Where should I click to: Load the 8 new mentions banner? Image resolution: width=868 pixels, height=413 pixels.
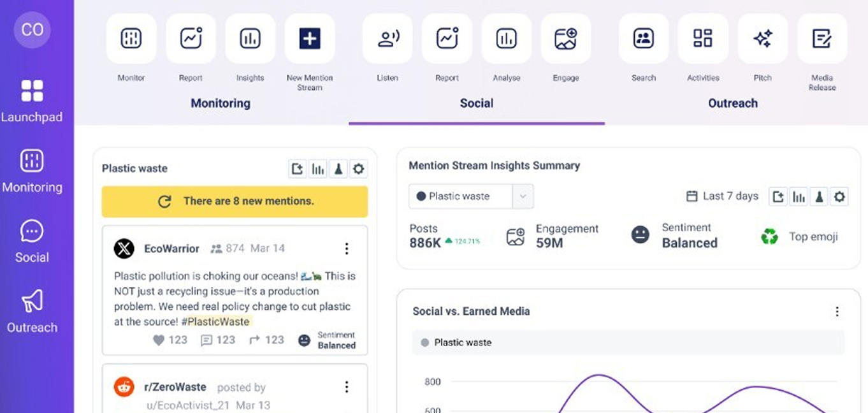[x=235, y=201]
